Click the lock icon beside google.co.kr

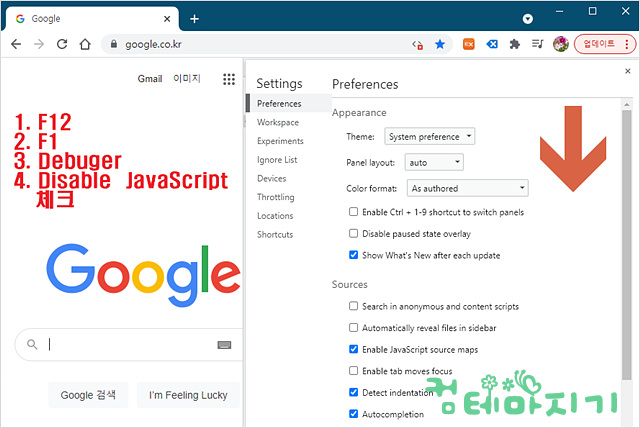click(x=114, y=44)
